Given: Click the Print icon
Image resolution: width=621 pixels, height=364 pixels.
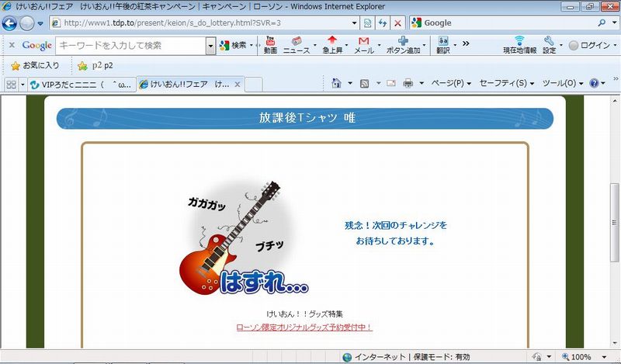Looking at the screenshot, I should 408,83.
